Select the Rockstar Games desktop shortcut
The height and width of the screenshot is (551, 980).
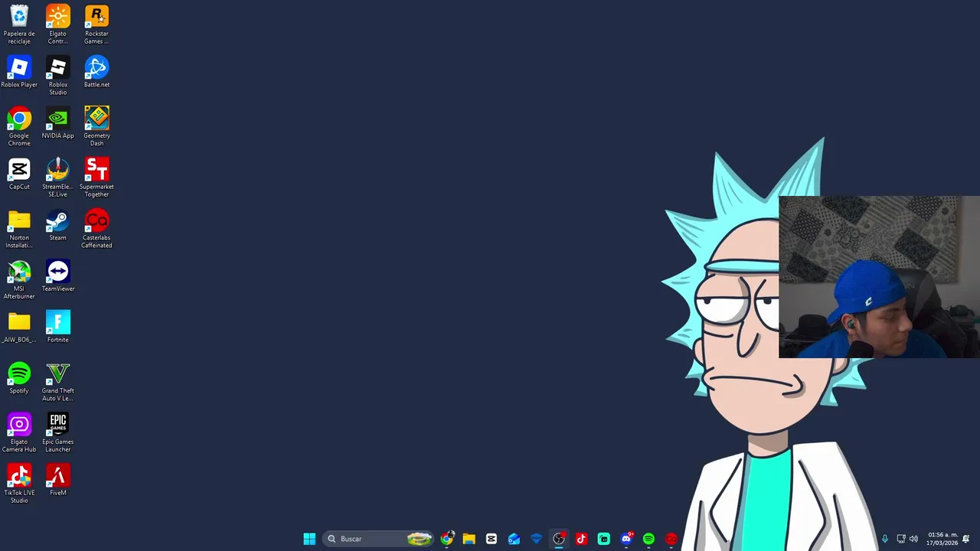pos(96,24)
